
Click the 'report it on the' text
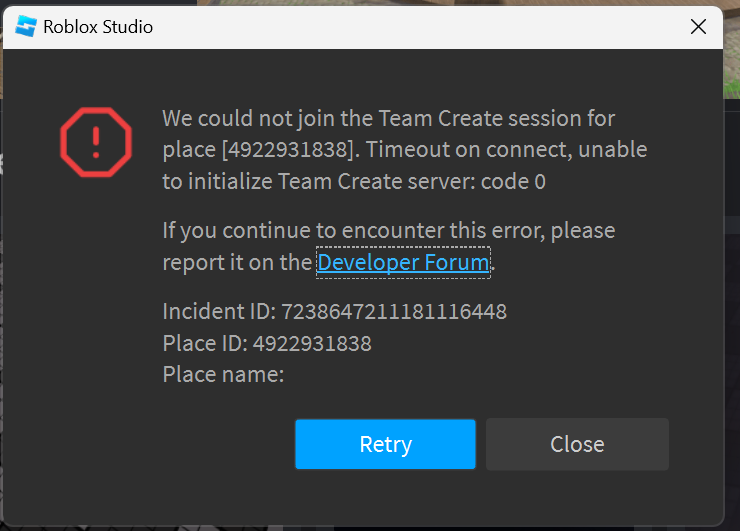coord(237,262)
